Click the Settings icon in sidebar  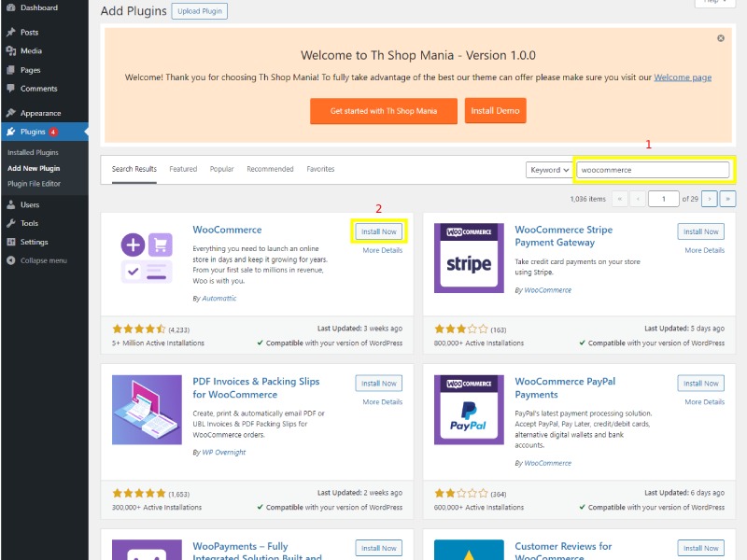[11, 242]
